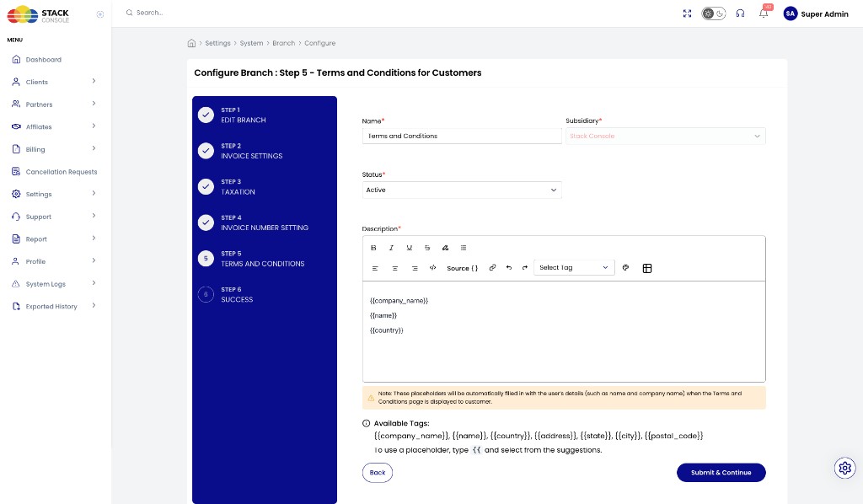Select Step 1 Edit Branch
The height and width of the screenshot is (504, 863).
244,115
